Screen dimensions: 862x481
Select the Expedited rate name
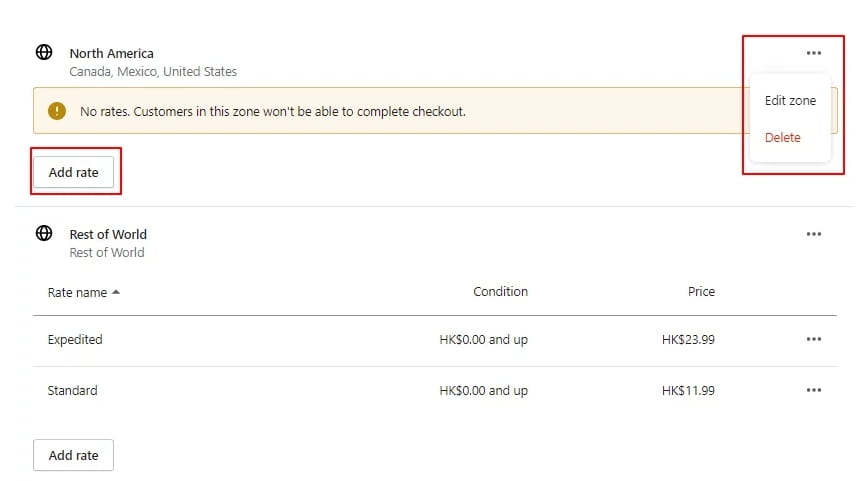(x=75, y=340)
